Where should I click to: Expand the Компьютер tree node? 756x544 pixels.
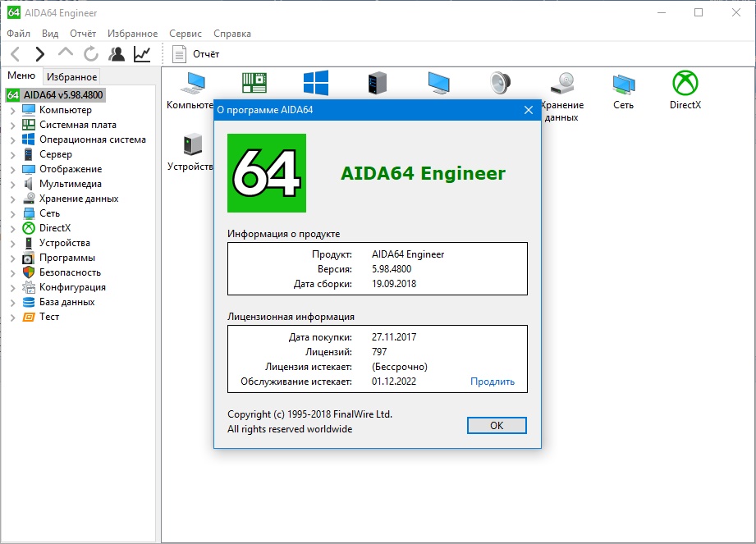click(x=12, y=110)
